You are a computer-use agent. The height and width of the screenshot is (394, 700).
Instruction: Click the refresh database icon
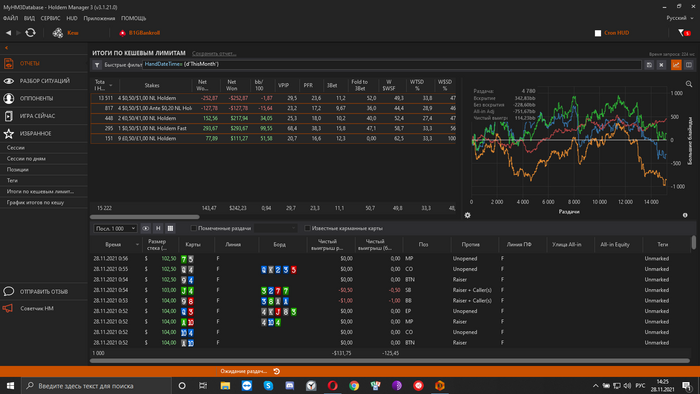30,33
